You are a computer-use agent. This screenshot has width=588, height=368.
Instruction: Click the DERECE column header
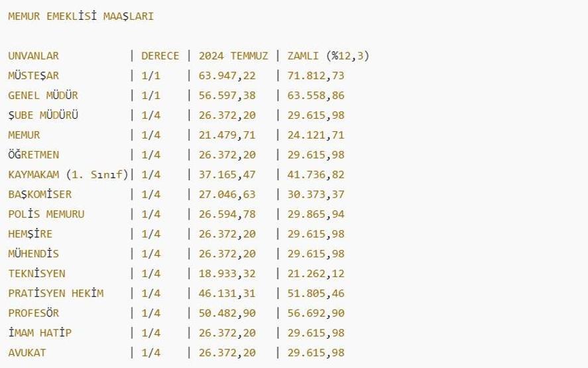[160, 55]
